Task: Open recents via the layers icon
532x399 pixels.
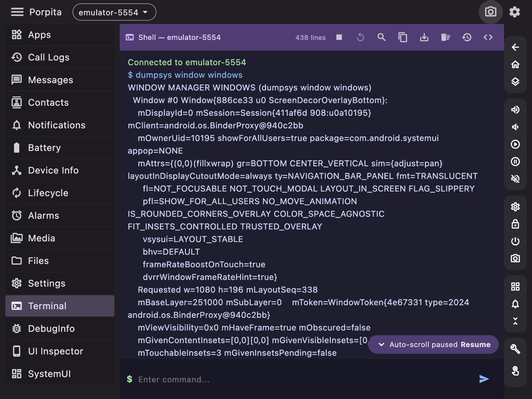Action: (515, 82)
